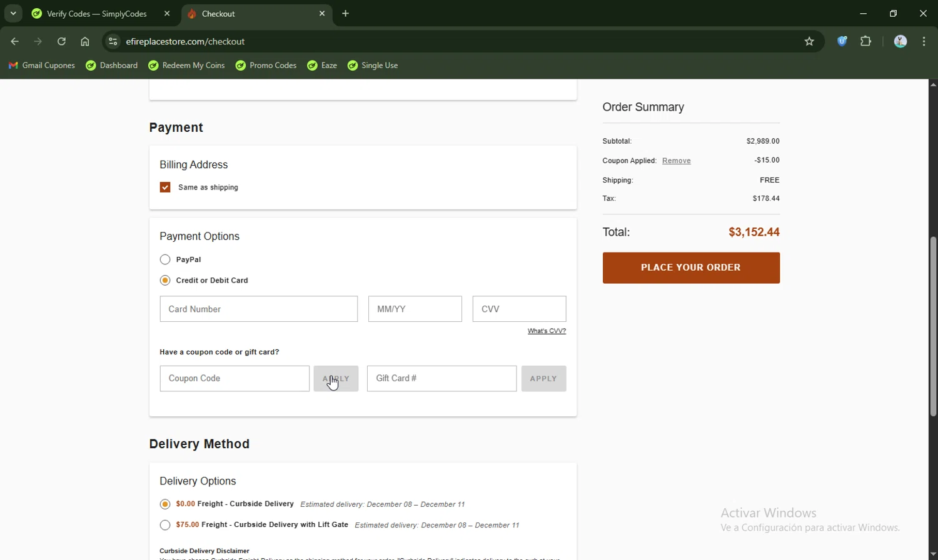938x560 pixels.
Task: Close the Verify Codes tab
Action: coord(167,14)
